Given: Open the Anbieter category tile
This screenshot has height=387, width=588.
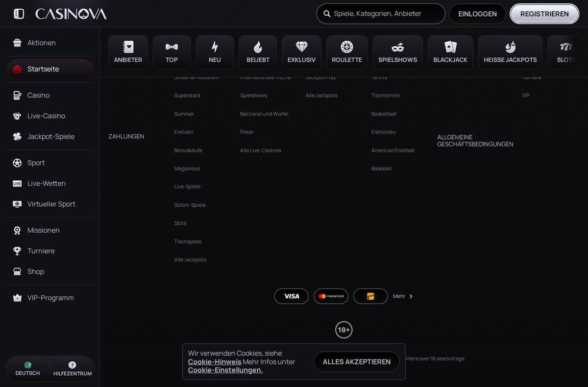Looking at the screenshot, I should (128, 52).
